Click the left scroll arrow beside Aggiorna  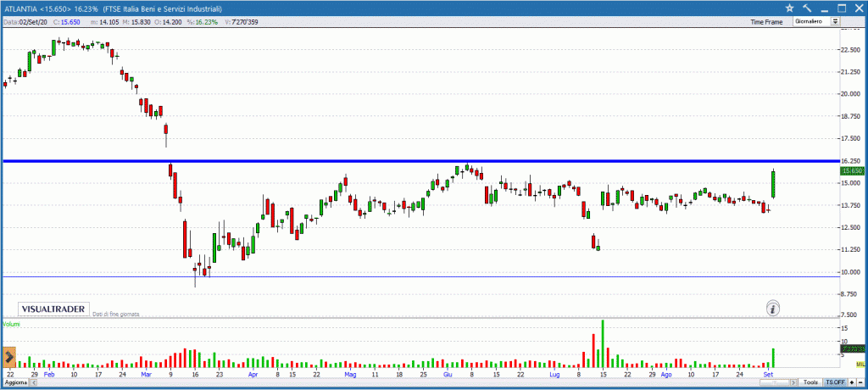pos(34,382)
